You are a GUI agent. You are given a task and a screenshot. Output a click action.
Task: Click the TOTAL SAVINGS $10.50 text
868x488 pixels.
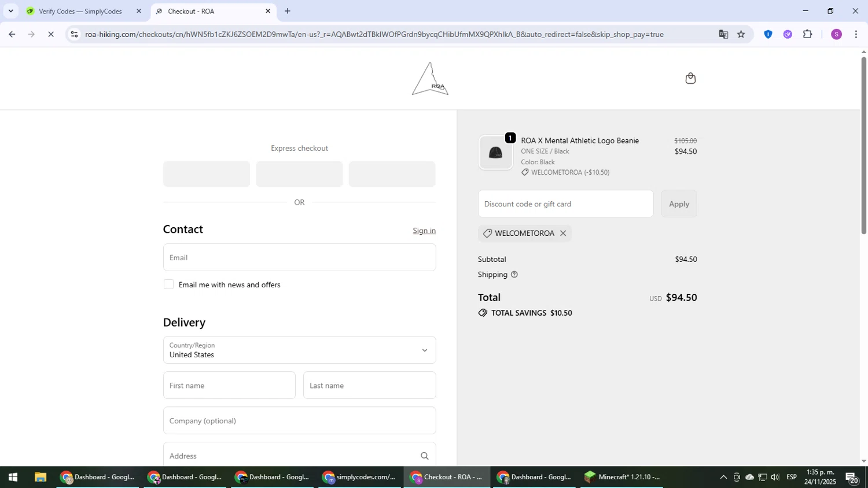[531, 313]
